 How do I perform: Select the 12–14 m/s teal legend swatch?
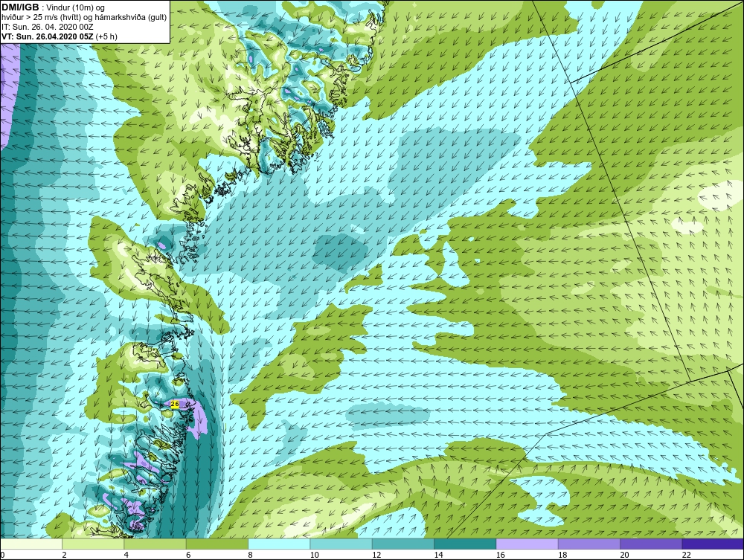(x=403, y=544)
